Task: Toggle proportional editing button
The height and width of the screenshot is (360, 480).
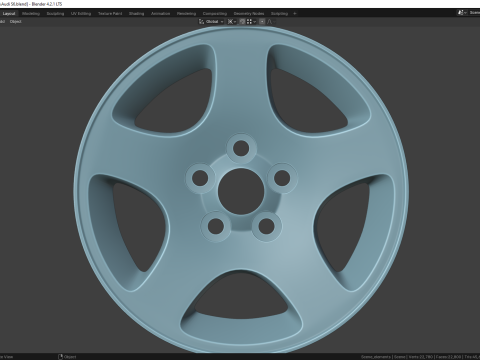Action: 262,22
